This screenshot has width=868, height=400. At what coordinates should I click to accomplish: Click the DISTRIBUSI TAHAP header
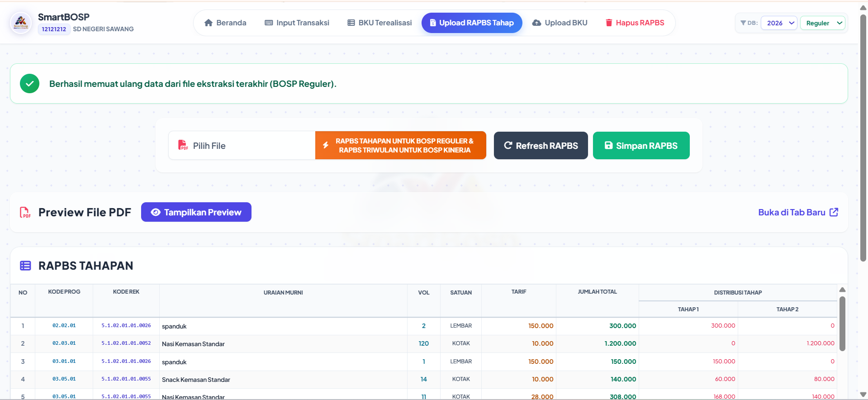click(x=738, y=293)
